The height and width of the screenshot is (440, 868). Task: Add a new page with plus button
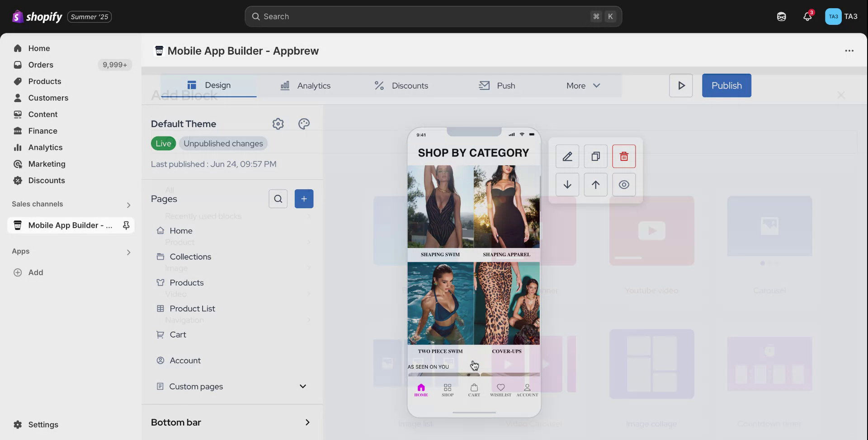click(x=304, y=199)
